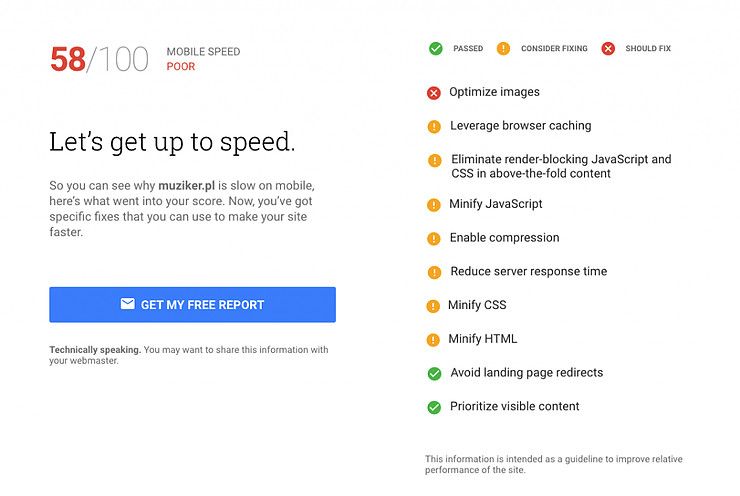Click the muziker.pl site name
This screenshot has height=496, width=740.
[x=186, y=185]
